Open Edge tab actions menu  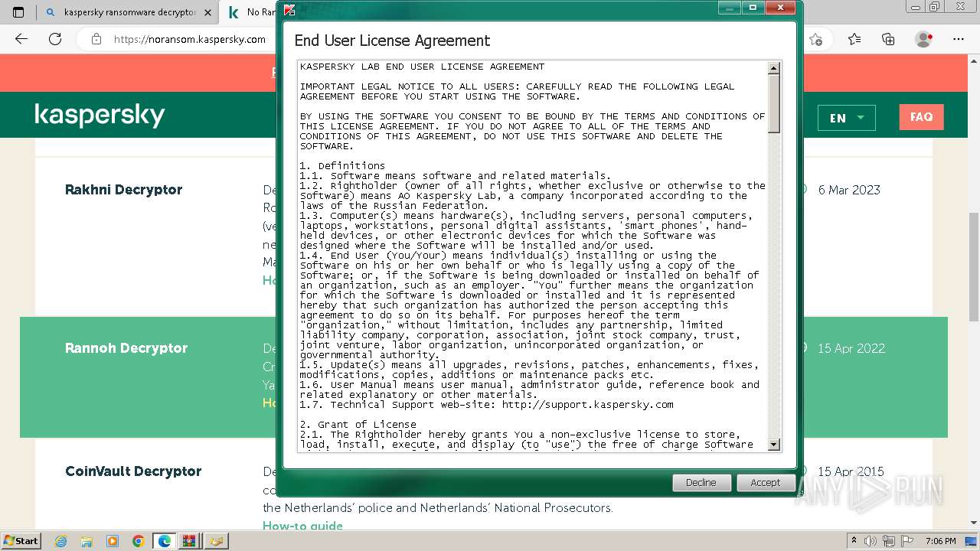pyautogui.click(x=18, y=12)
